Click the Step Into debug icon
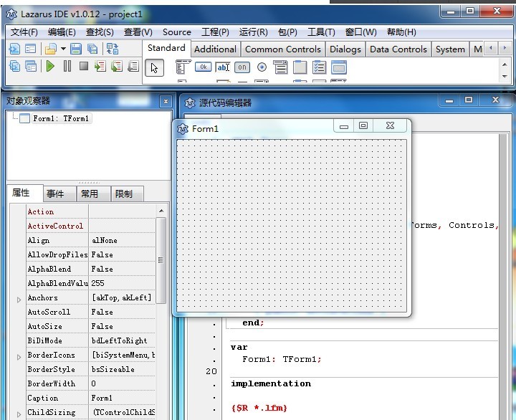Image resolution: width=516 pixels, height=420 pixels. pos(100,67)
